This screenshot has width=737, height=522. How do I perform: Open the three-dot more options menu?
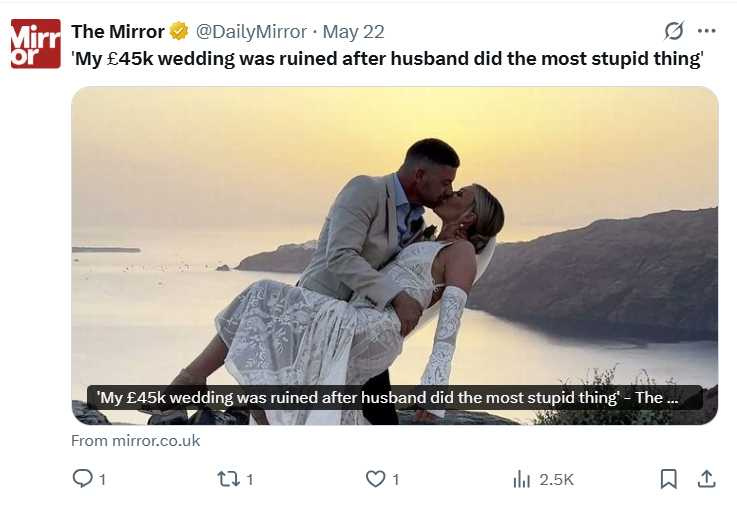pos(706,31)
